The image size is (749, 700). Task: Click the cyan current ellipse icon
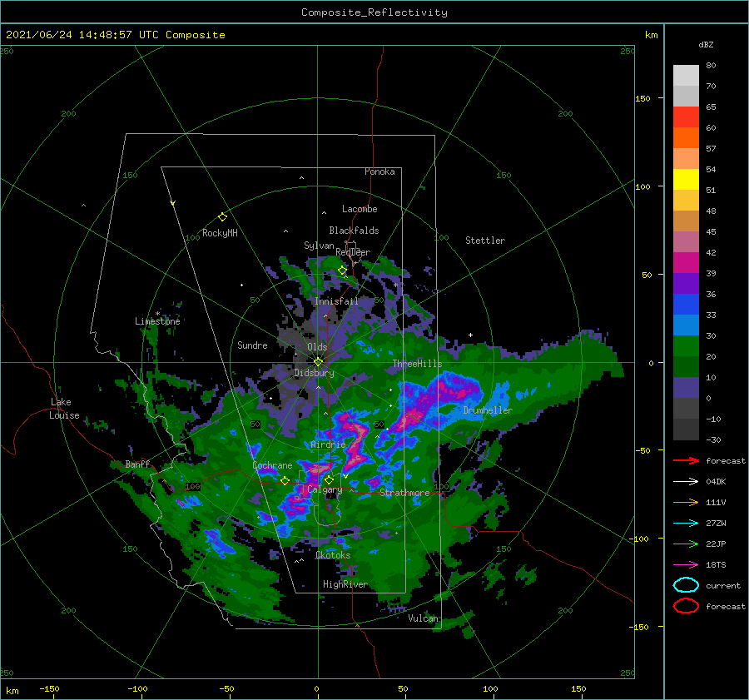[x=686, y=585]
